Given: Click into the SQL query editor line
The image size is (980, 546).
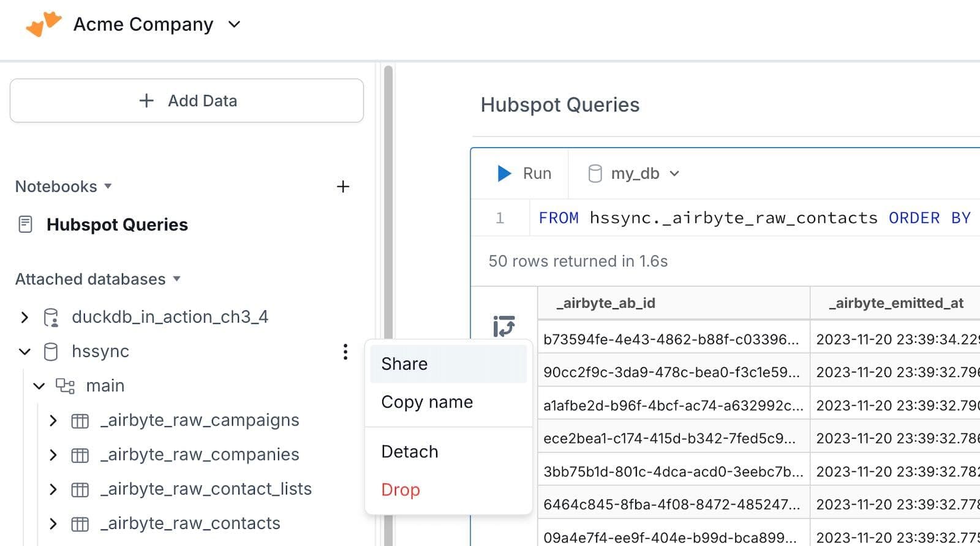Looking at the screenshot, I should 754,218.
